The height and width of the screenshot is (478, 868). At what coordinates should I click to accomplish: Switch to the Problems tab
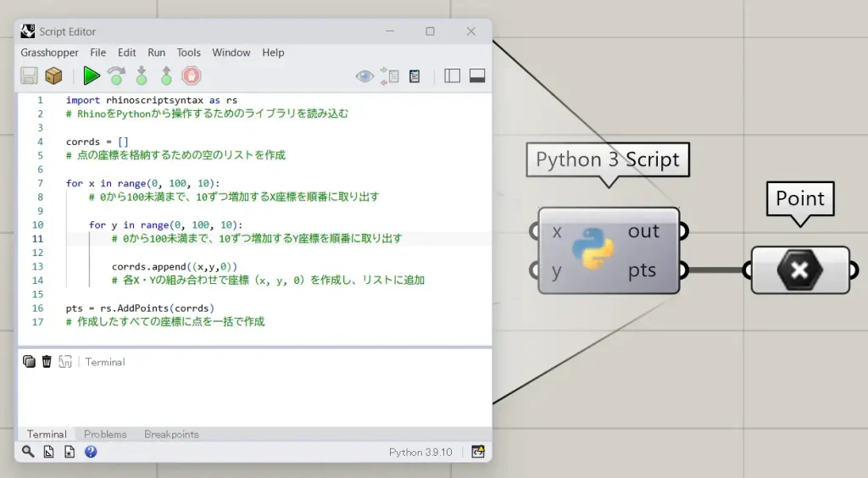(105, 434)
